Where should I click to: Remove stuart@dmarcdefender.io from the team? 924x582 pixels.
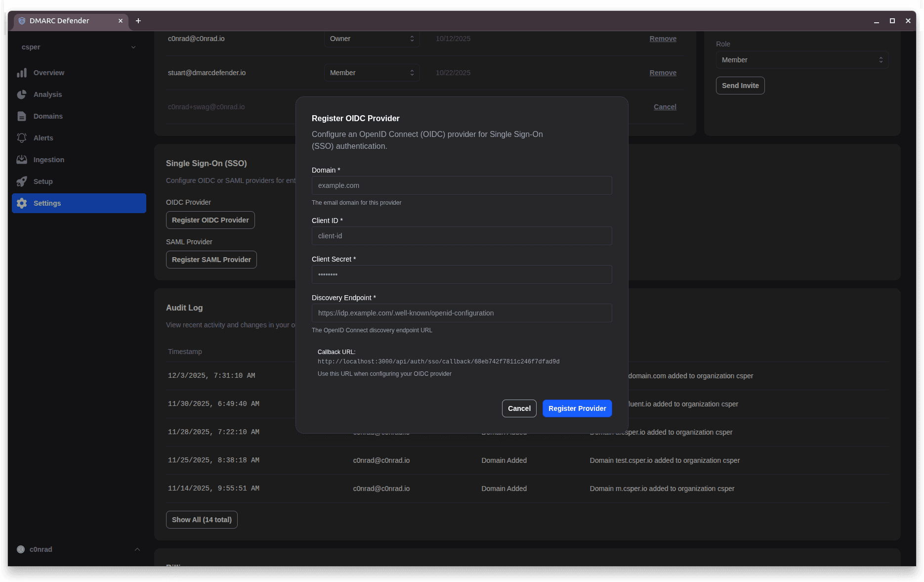pyautogui.click(x=663, y=73)
